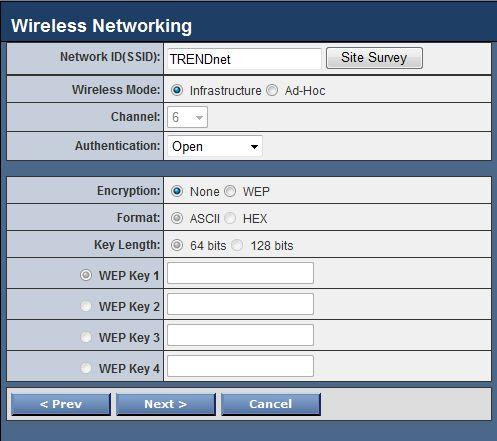Choose HEX key format
Image resolution: width=497 pixels, height=441 pixels.
tap(230, 218)
